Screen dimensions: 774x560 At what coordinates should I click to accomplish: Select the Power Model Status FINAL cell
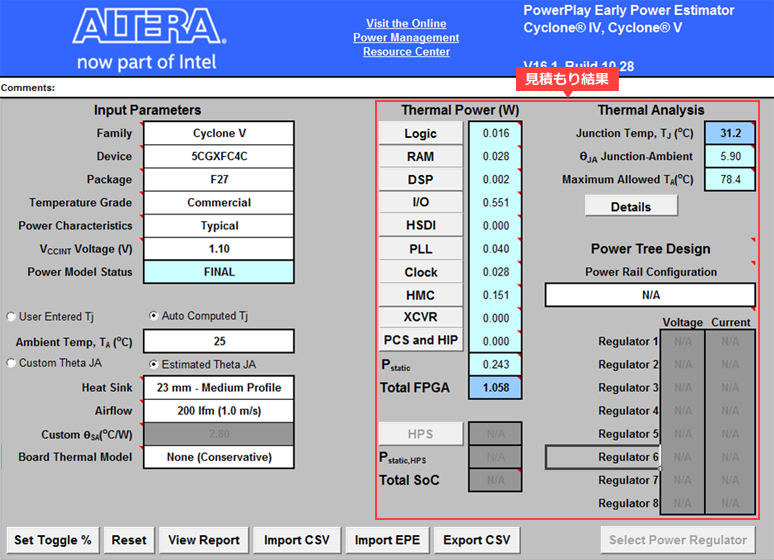coord(219,272)
